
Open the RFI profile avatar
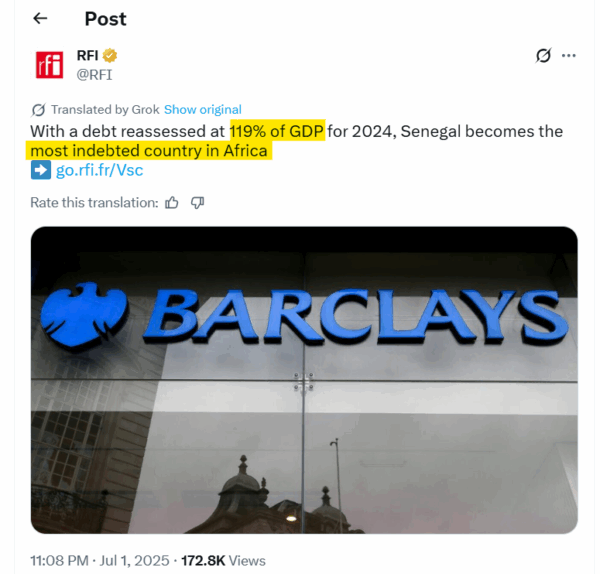pos(49,65)
